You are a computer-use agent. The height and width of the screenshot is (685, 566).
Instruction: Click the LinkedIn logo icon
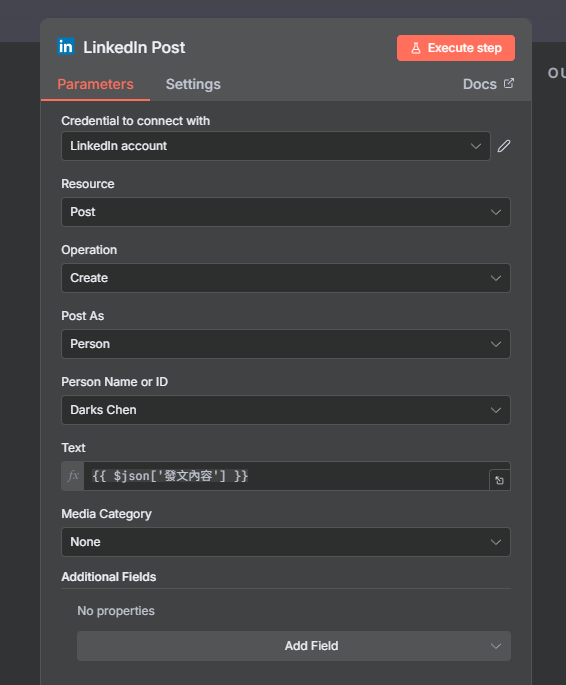66,46
